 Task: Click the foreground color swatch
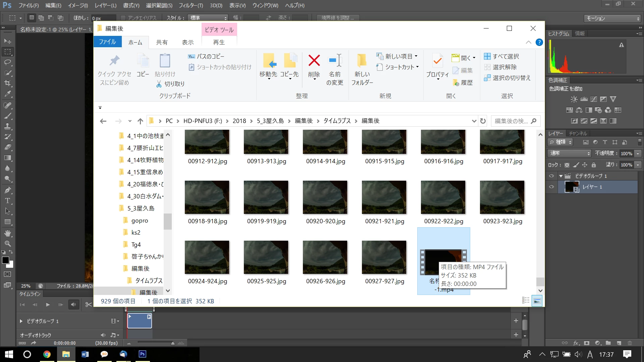point(5,260)
